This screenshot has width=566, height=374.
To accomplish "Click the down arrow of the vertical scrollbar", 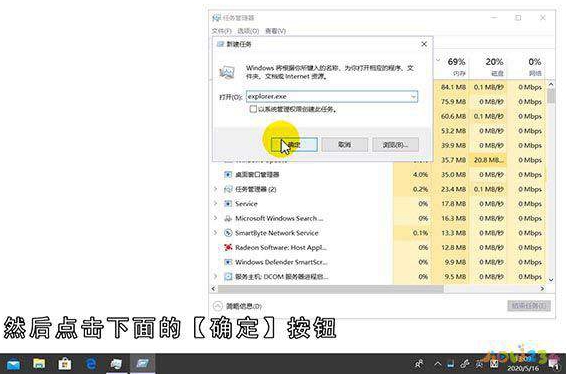I will tap(551, 280).
